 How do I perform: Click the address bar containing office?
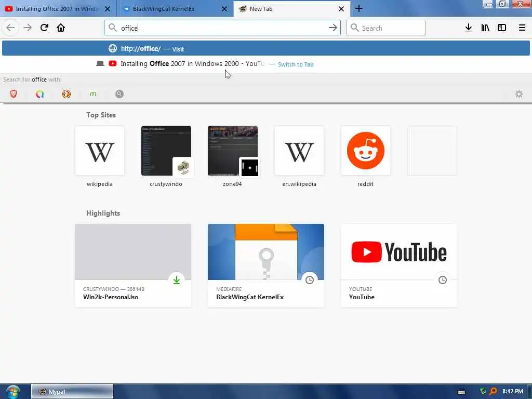point(222,28)
